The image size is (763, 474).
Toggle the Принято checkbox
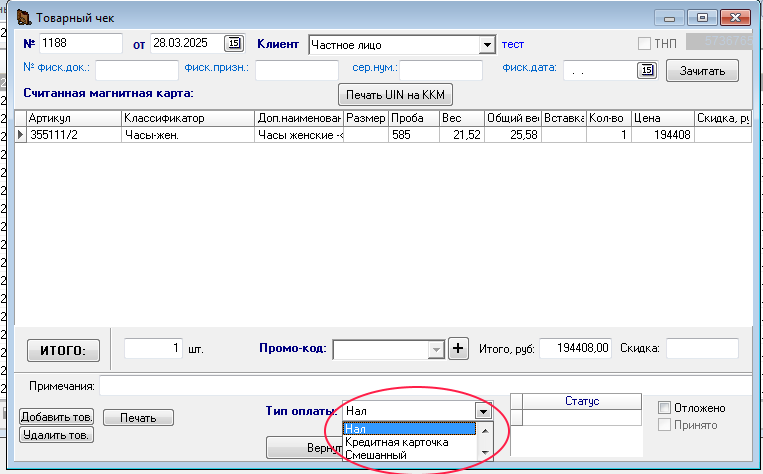pos(665,425)
